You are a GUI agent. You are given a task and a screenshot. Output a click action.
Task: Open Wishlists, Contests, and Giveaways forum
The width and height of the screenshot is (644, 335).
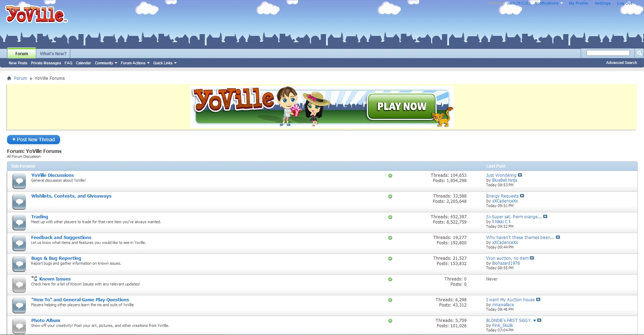point(71,196)
